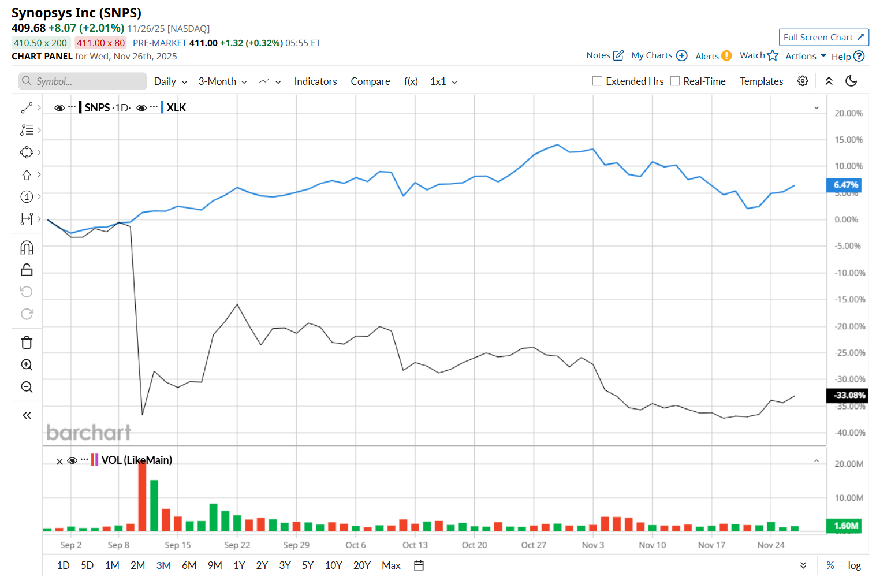Viewport: 891px width, 588px height.
Task: Open the date range calendar picker
Action: pyautogui.click(x=419, y=565)
